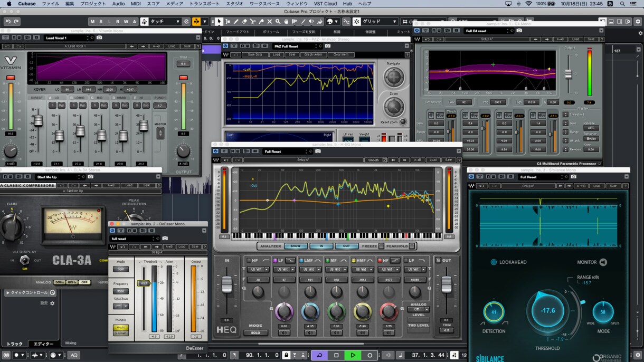Click the Split button in DeEsser

pos(121,269)
